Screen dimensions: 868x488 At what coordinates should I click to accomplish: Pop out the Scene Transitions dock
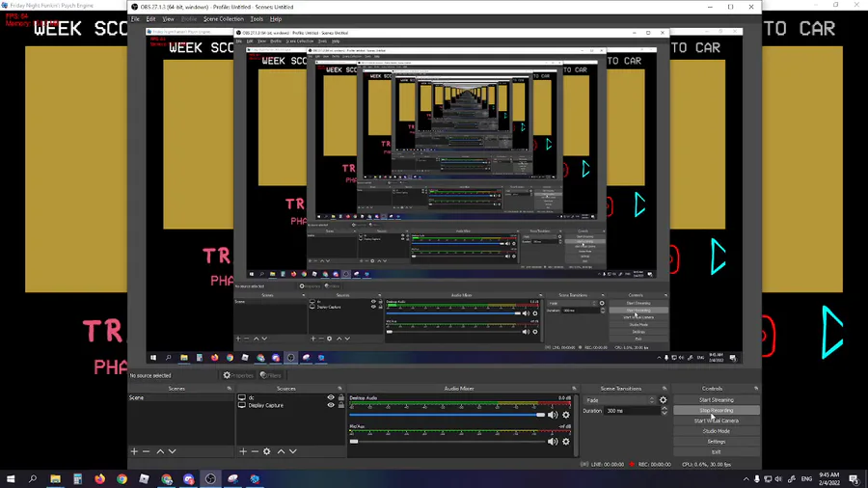pos(665,389)
